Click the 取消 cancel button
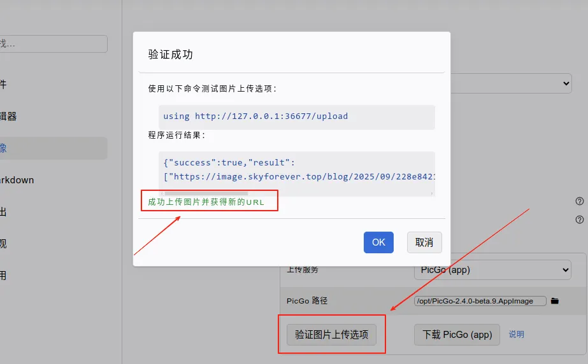This screenshot has height=364, width=588. click(424, 242)
